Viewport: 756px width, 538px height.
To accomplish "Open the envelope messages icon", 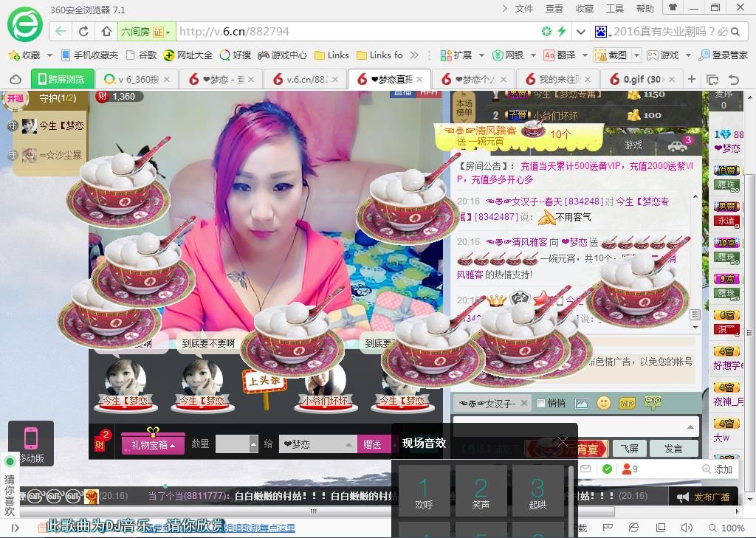I will coord(585,469).
